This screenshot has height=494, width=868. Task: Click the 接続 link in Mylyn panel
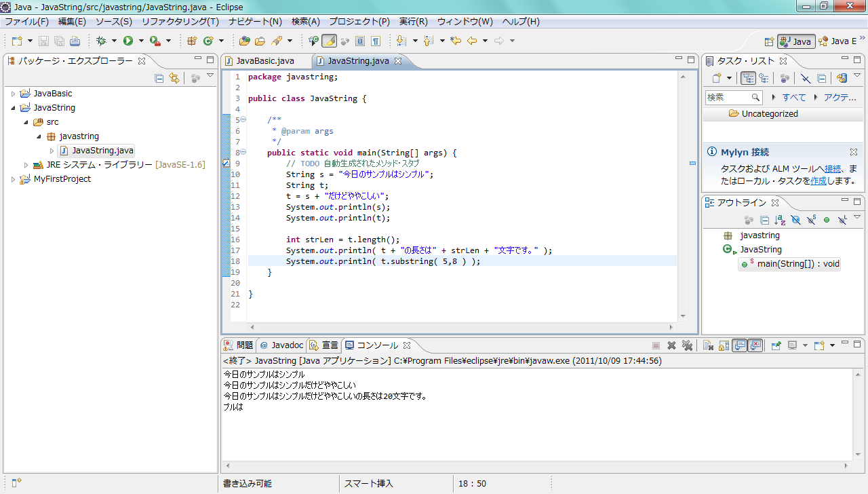[x=833, y=169]
